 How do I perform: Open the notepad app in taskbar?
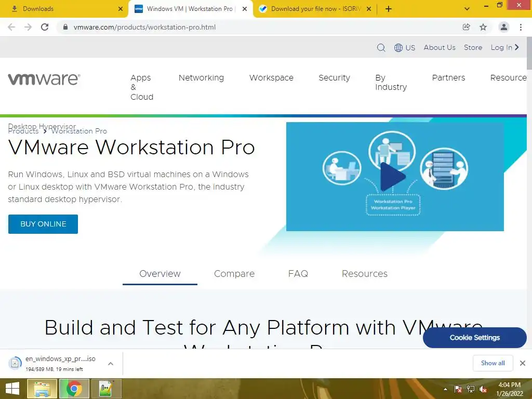tap(106, 389)
